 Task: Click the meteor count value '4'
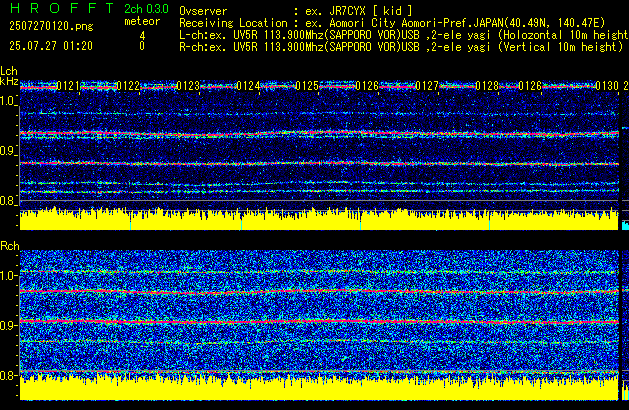click(142, 36)
